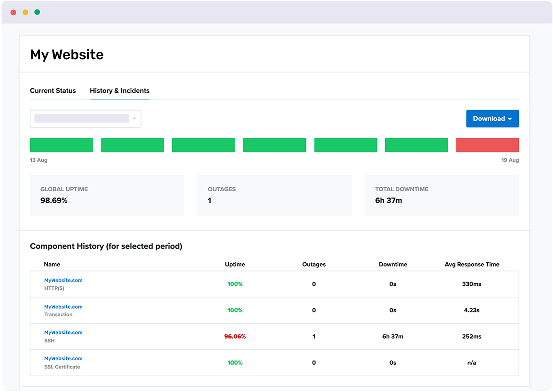This screenshot has width=553, height=392.
Task: Expand the Download button caret arrow
Action: tap(510, 119)
